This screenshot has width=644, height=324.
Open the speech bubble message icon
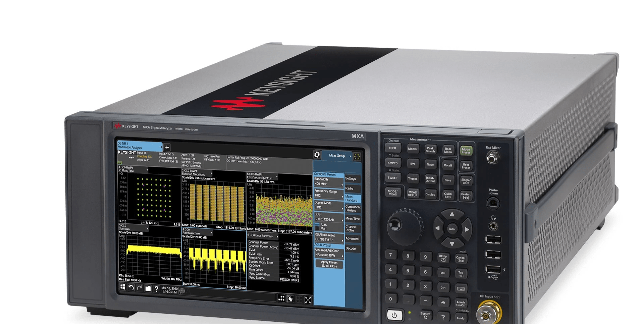click(182, 291)
